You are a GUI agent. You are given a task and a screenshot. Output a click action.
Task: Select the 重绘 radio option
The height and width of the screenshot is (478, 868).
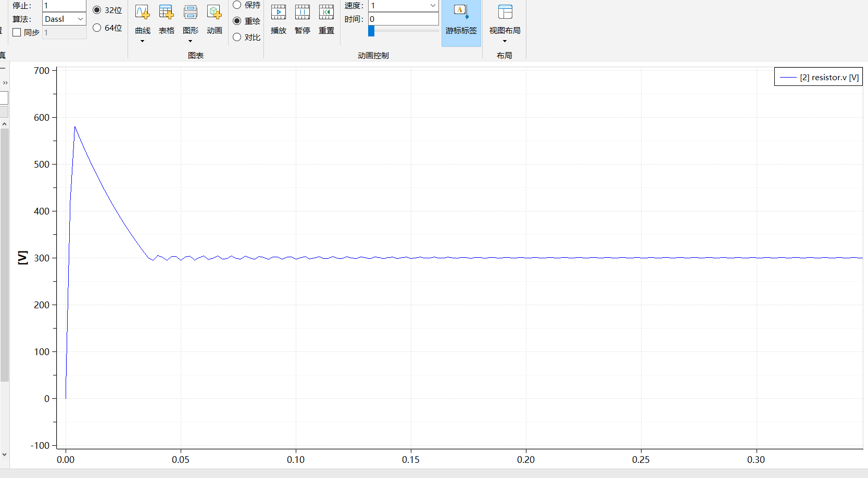[x=237, y=21]
